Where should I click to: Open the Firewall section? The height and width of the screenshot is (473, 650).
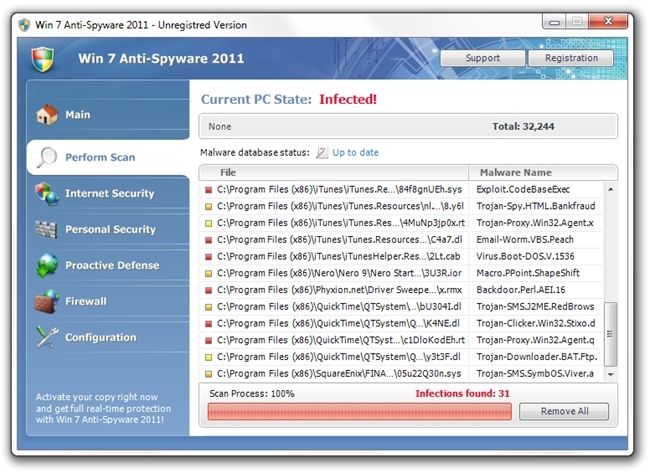click(108, 301)
